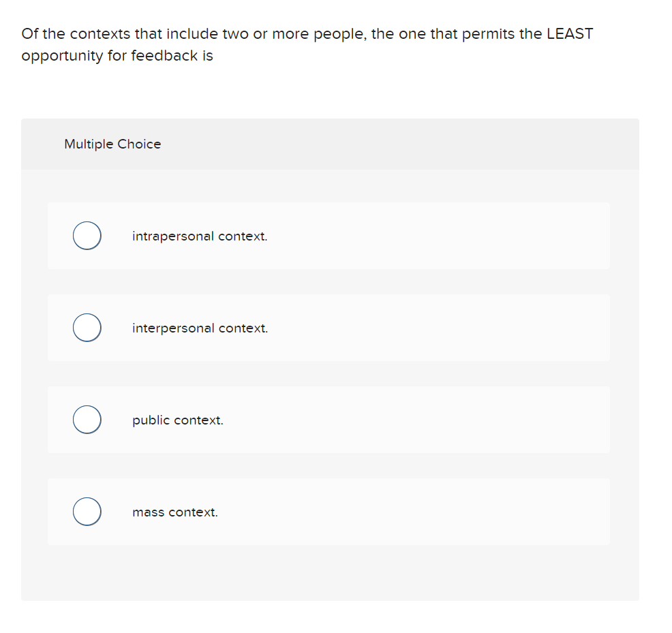Image resolution: width=672 pixels, height=633 pixels.
Task: Select the fourth answer option row
Action: click(x=329, y=511)
